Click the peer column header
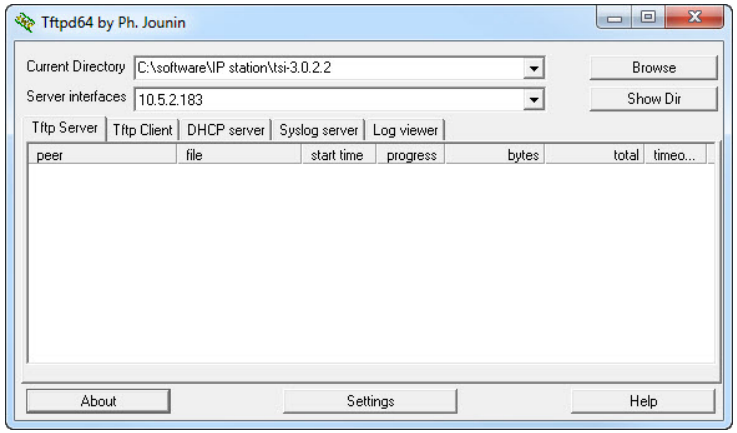Viewport: 737px width, 433px height. pyautogui.click(x=102, y=155)
